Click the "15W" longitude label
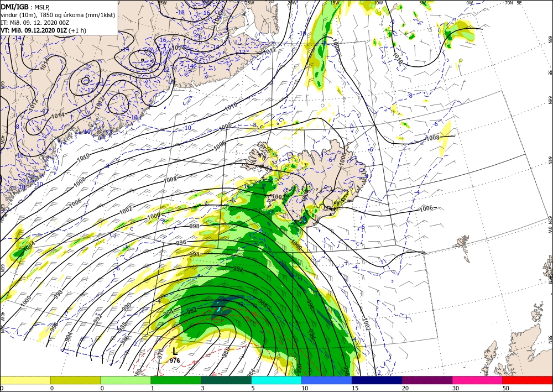Image resolution: width=553 pixels, height=392 pixels. tap(335, 2)
